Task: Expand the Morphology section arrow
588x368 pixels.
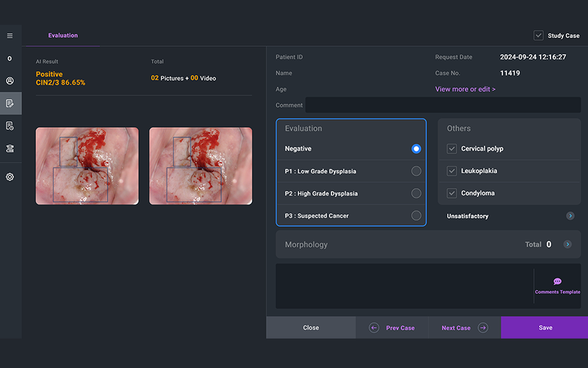Action: point(567,244)
